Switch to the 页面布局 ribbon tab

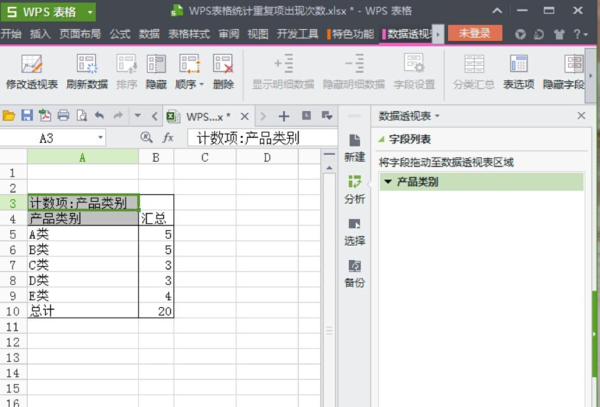[x=80, y=33]
